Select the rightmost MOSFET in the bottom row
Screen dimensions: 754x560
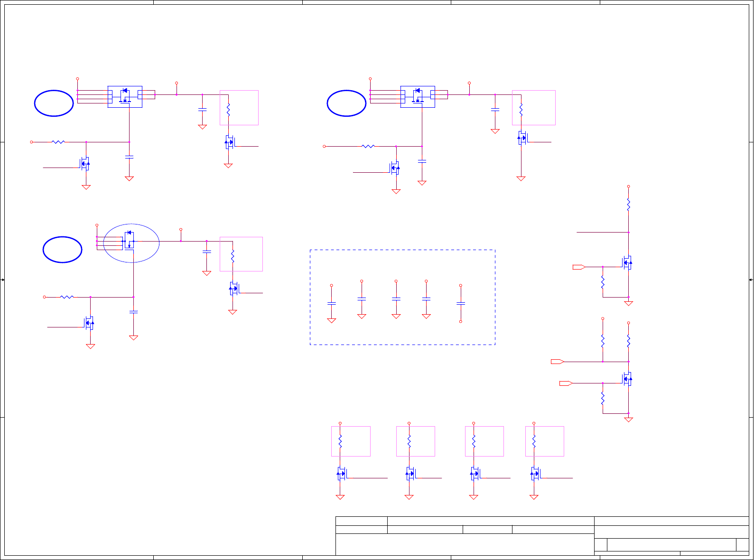pyautogui.click(x=535, y=474)
